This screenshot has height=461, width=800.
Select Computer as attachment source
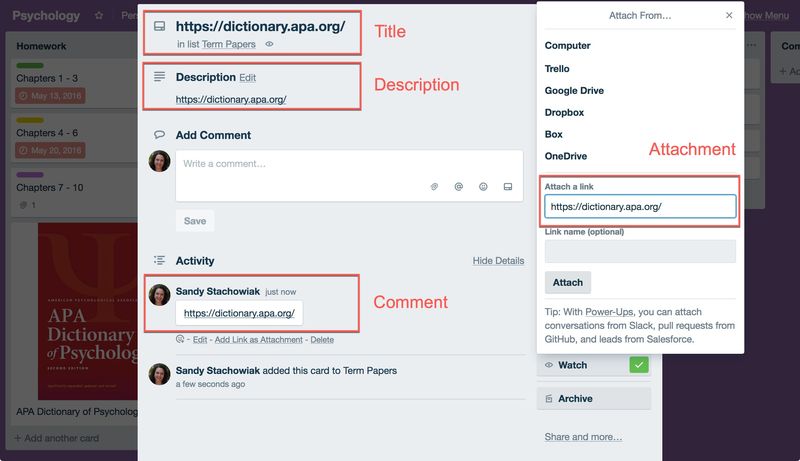tap(567, 45)
